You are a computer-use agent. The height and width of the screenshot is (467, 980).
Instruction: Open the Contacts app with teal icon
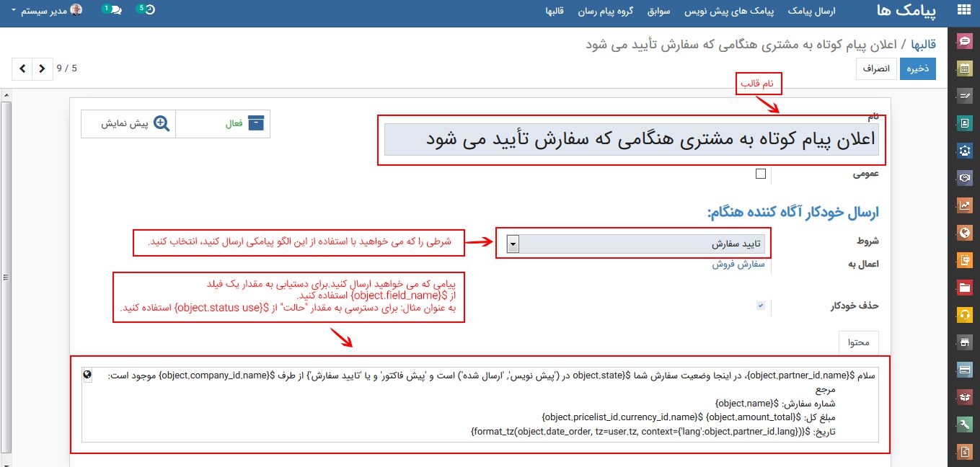(964, 124)
